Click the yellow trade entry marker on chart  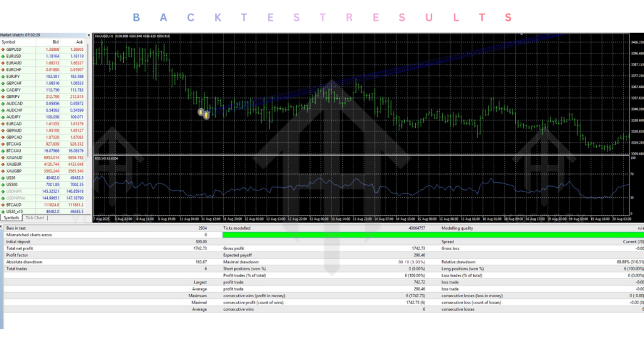coord(202,113)
